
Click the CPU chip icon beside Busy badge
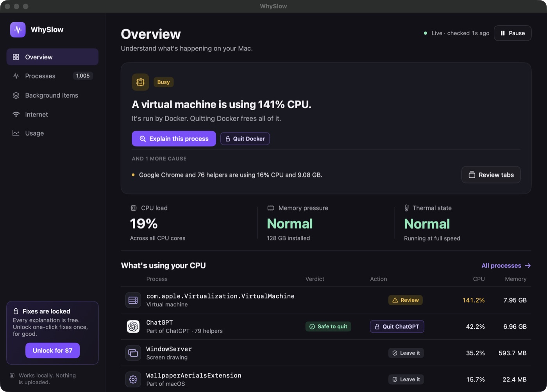pyautogui.click(x=140, y=82)
